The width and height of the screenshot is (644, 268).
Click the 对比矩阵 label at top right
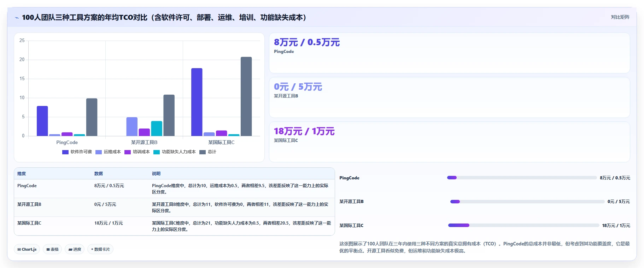620,17
